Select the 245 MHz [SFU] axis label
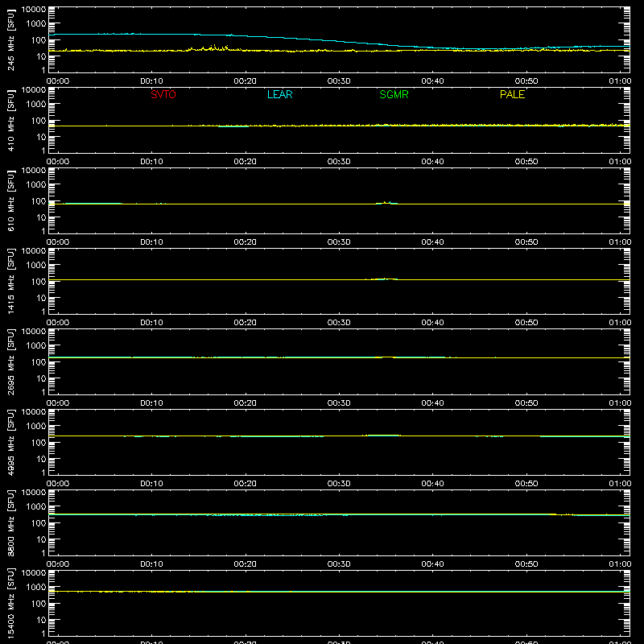Screen dimensions: 644x644 click(x=10, y=39)
